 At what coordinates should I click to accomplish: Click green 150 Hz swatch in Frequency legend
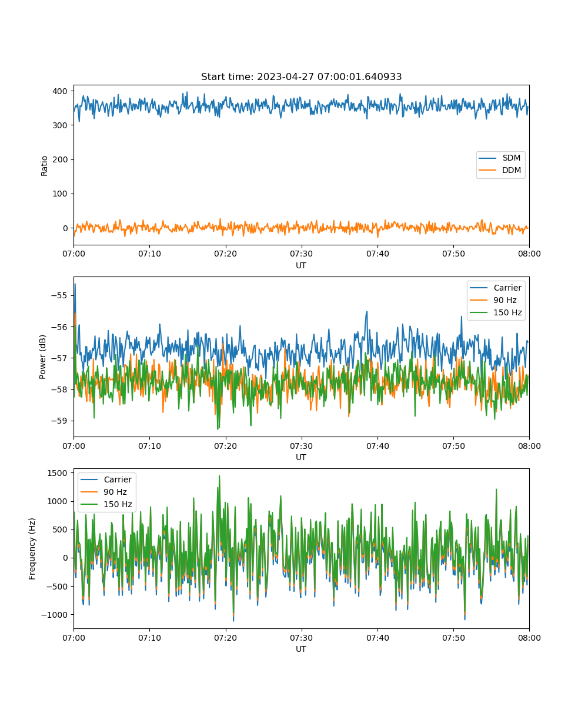(89, 505)
